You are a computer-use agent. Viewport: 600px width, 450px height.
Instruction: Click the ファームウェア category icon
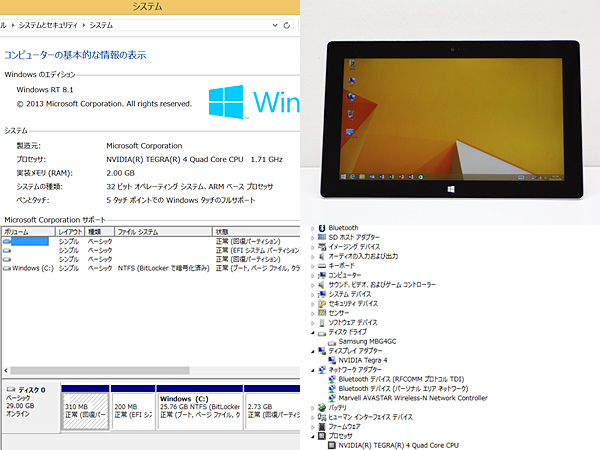coord(322,427)
